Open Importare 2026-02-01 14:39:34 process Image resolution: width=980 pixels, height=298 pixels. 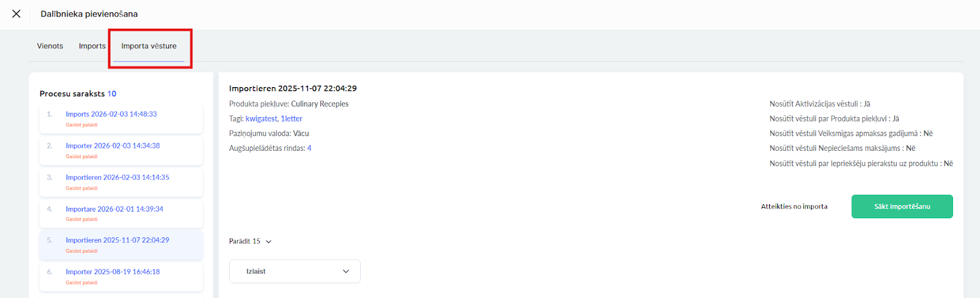click(x=114, y=209)
